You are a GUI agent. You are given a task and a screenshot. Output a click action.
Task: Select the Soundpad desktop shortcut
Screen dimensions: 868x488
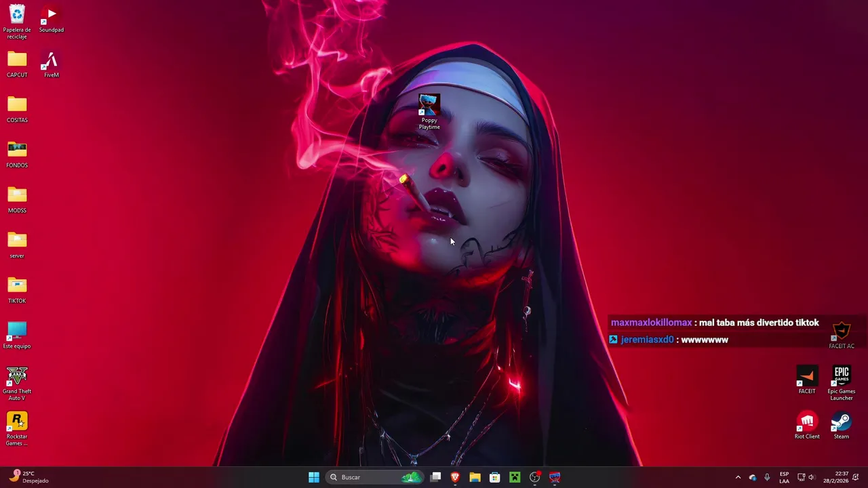pyautogui.click(x=52, y=19)
